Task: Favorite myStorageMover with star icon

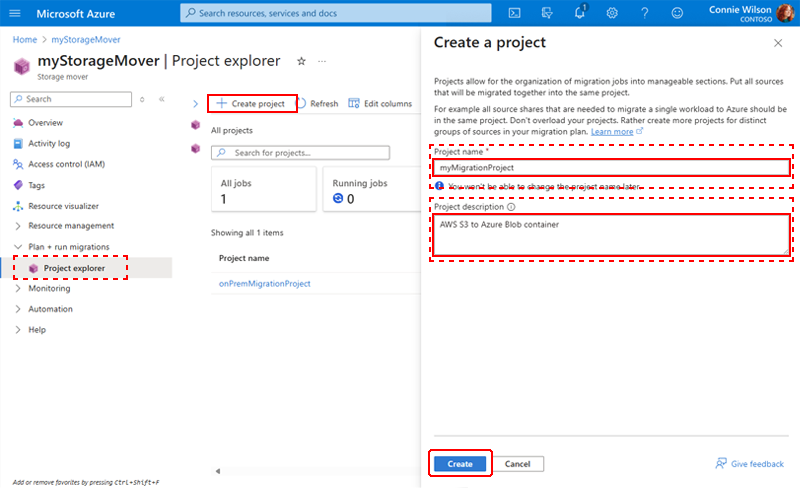Action: click(302, 61)
